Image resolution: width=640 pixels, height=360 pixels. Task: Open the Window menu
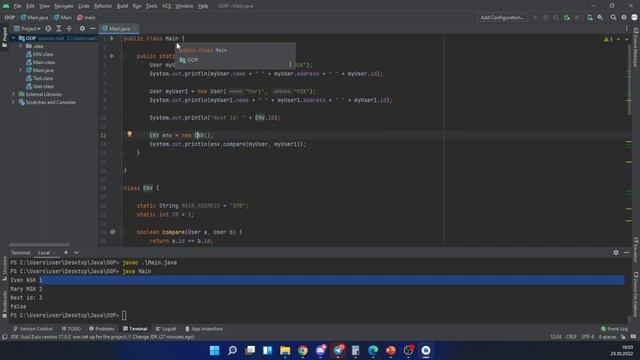click(184, 6)
